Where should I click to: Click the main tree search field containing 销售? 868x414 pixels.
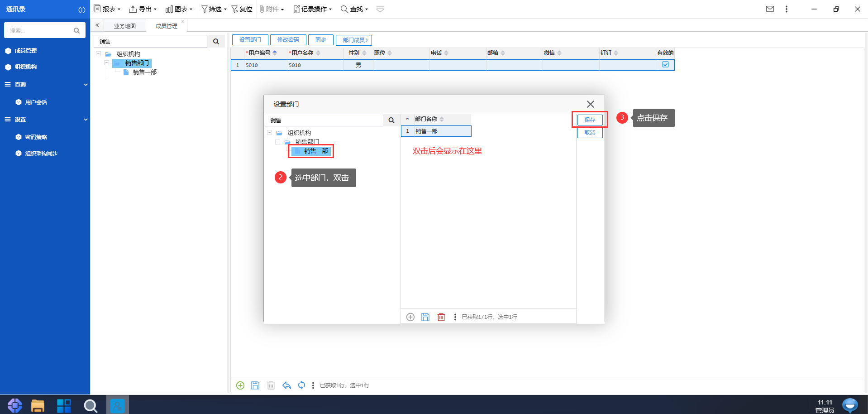151,41
